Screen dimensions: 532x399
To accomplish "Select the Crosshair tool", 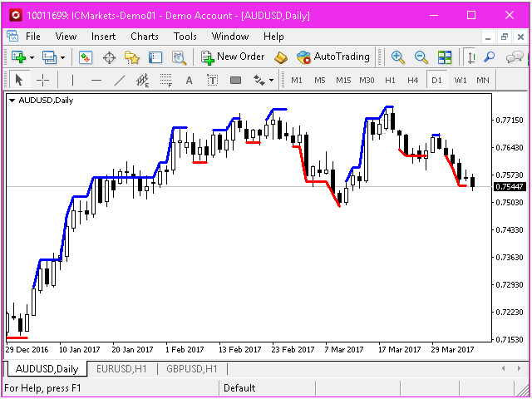I will pyautogui.click(x=42, y=81).
